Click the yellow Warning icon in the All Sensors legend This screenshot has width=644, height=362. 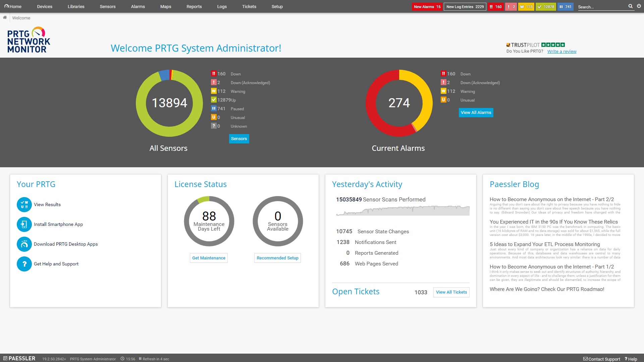pyautogui.click(x=214, y=91)
